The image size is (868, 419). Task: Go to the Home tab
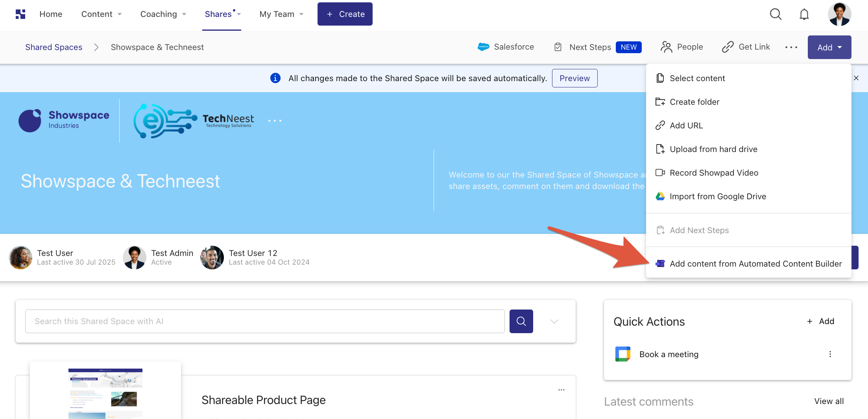(x=51, y=14)
